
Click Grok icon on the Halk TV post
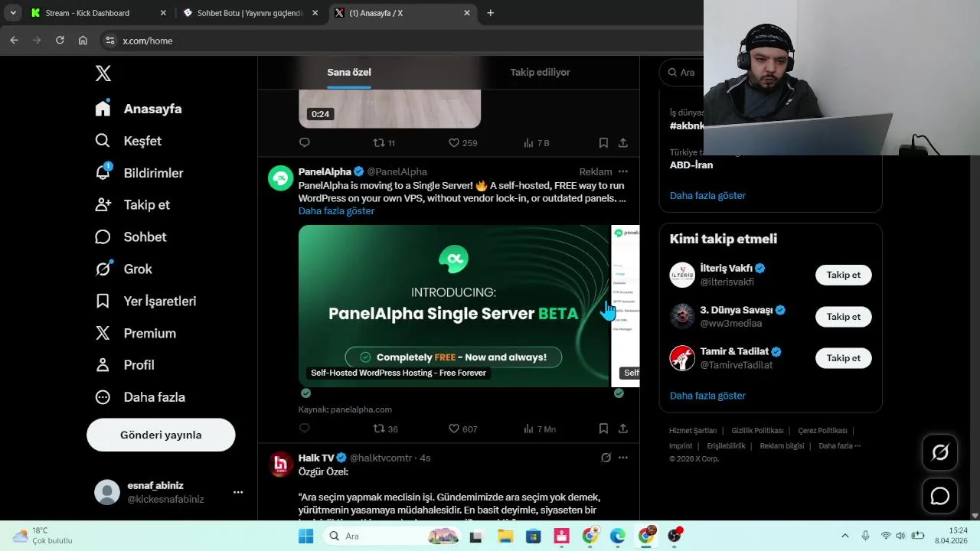606,458
